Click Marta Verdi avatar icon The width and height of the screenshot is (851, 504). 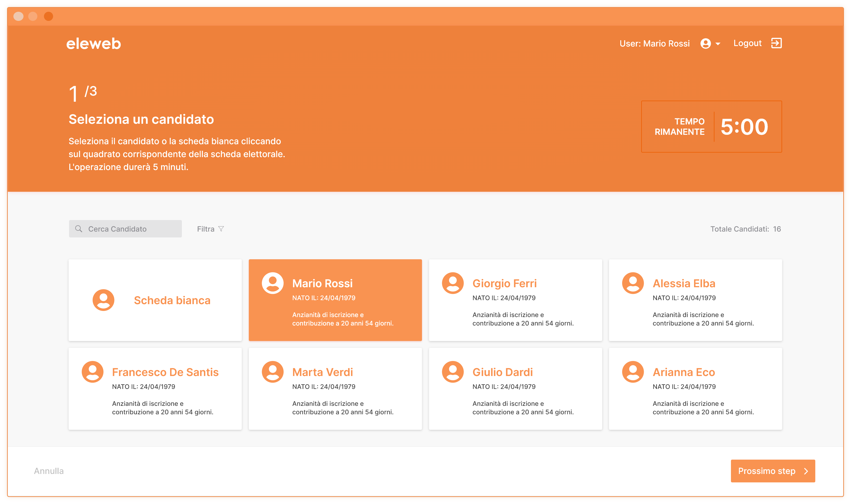(x=273, y=372)
